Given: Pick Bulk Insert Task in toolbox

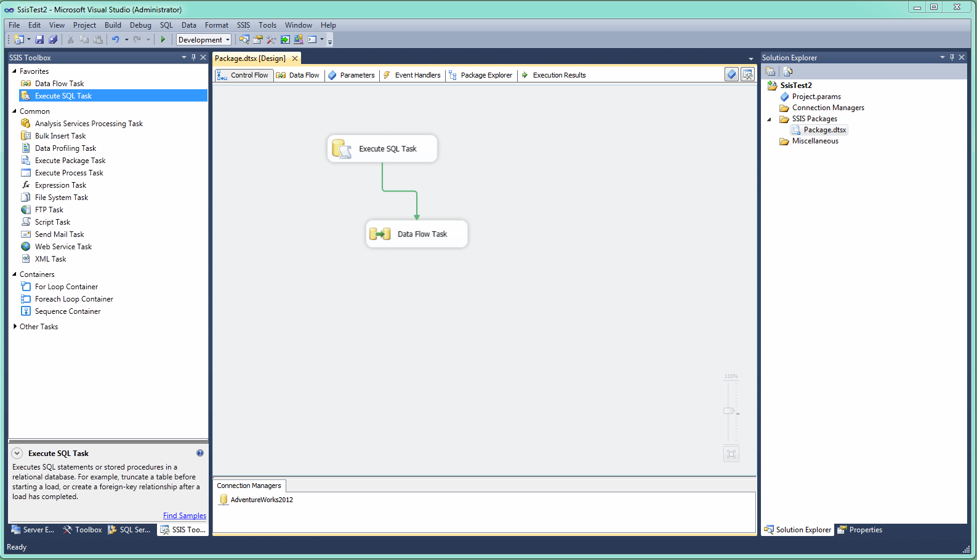Looking at the screenshot, I should (x=60, y=136).
